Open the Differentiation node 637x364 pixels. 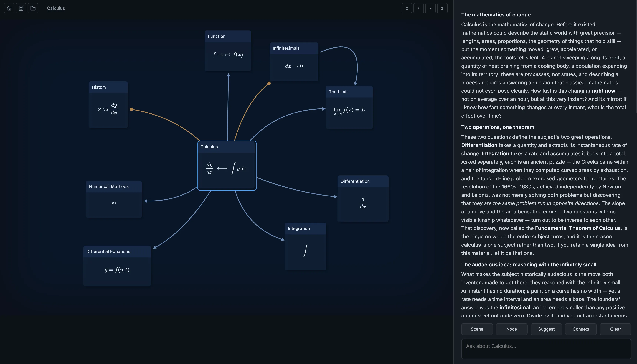[x=363, y=199]
